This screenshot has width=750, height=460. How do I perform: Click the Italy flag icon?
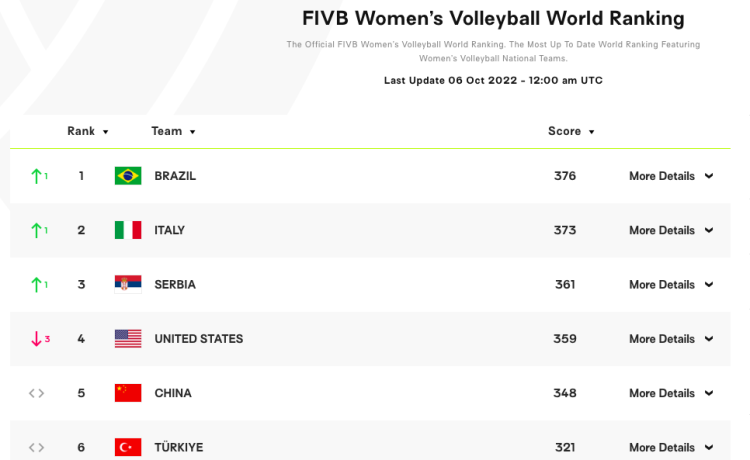click(128, 230)
